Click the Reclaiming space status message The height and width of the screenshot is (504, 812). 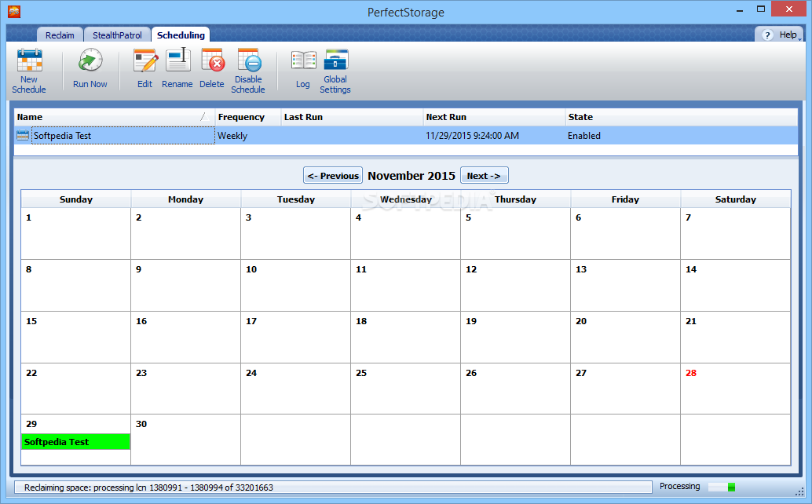(148, 488)
